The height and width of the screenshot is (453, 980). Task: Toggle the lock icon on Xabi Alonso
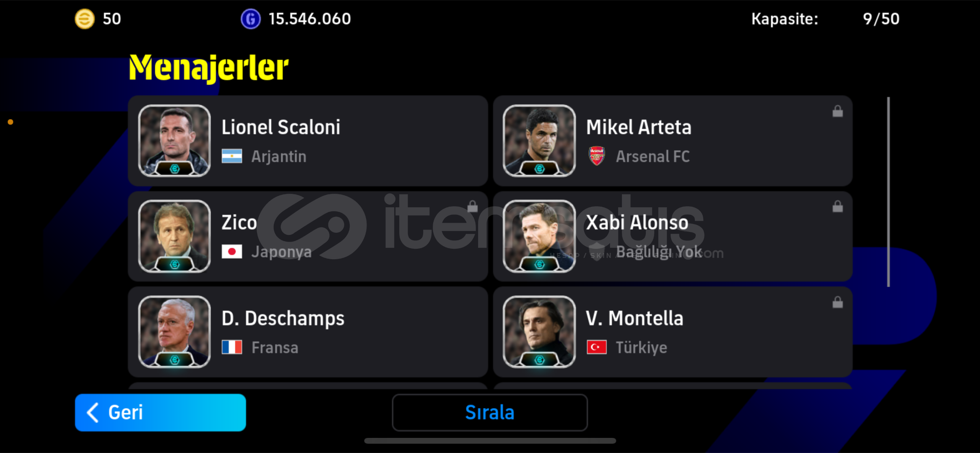837,206
